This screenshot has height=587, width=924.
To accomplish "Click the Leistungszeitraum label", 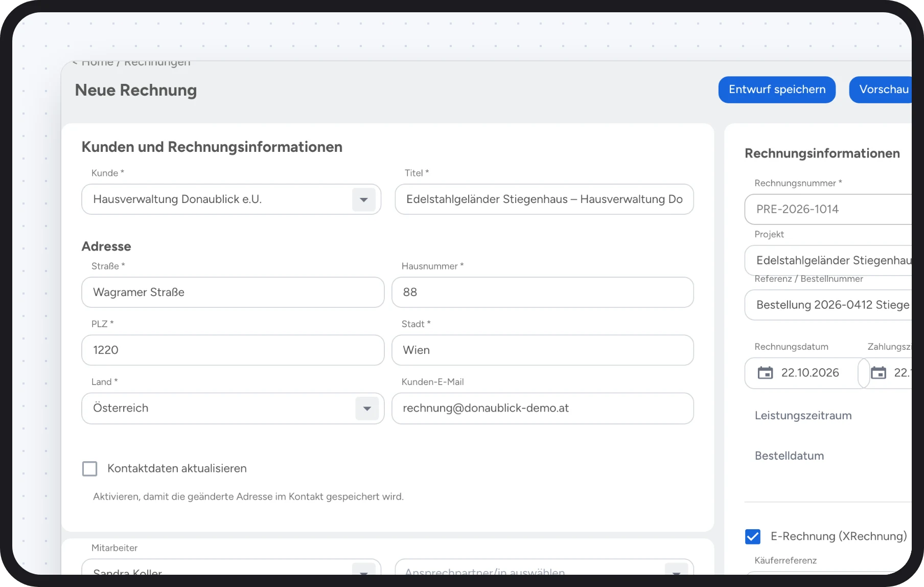I will click(x=803, y=416).
